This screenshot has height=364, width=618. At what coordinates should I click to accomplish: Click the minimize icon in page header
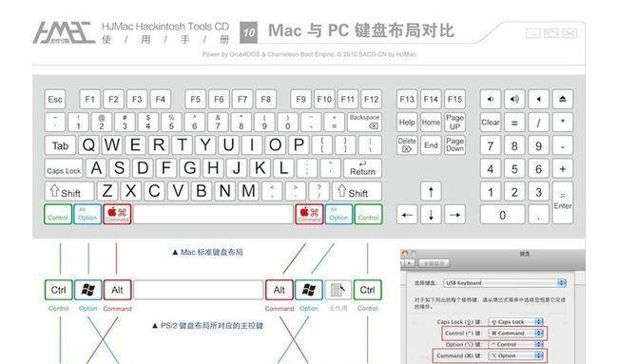click(x=533, y=33)
